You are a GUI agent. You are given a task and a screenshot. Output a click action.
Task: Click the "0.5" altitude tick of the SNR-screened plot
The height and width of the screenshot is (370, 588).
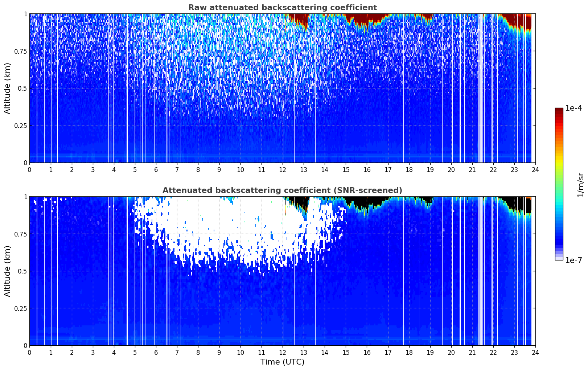tap(22, 271)
